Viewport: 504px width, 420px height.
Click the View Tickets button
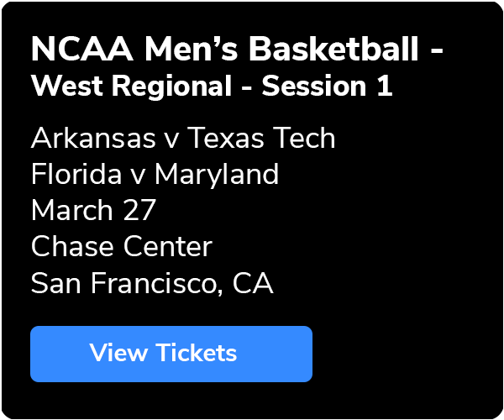[171, 354]
